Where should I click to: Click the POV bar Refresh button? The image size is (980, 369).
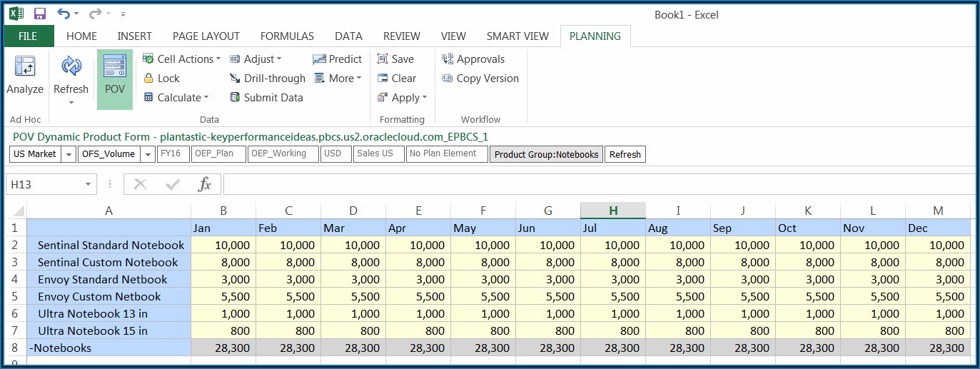[x=625, y=154]
